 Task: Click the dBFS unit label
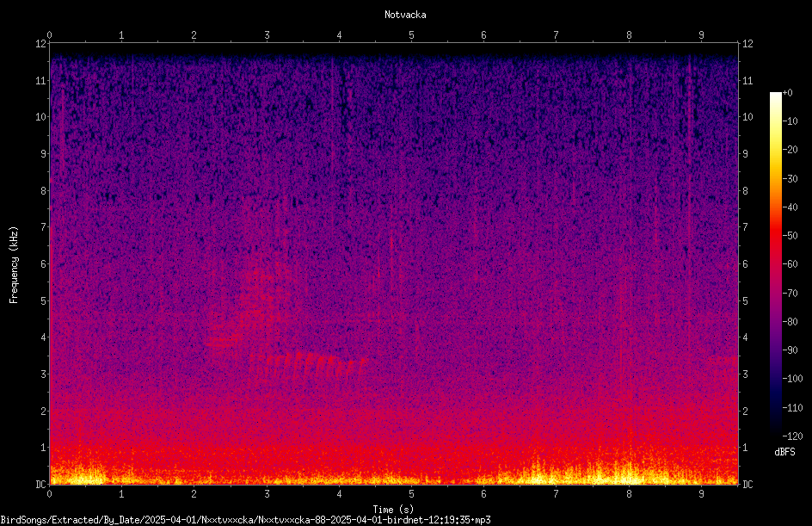point(784,452)
